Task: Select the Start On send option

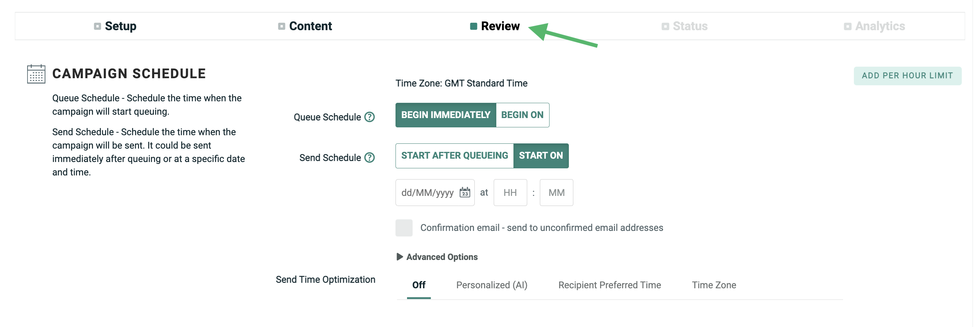Action: point(541,156)
